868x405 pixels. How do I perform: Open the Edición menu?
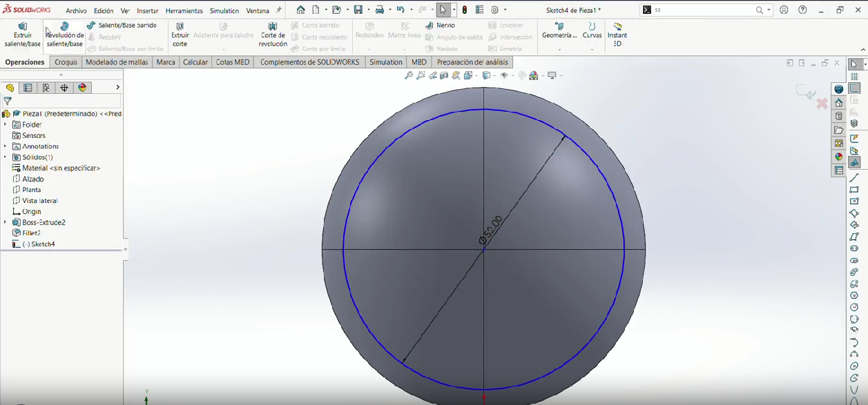pyautogui.click(x=104, y=11)
